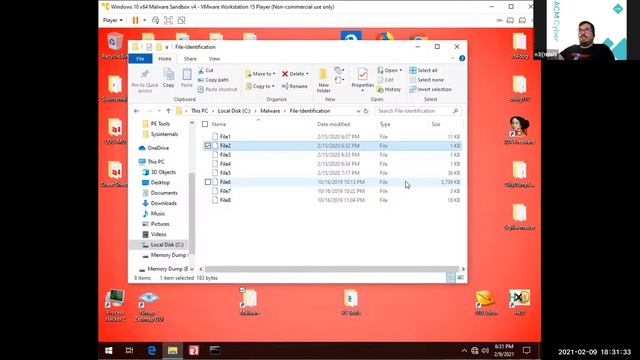Uncheck the File2 row checkbox
Image resolution: width=640 pixels, height=360 pixels.
click(208, 146)
